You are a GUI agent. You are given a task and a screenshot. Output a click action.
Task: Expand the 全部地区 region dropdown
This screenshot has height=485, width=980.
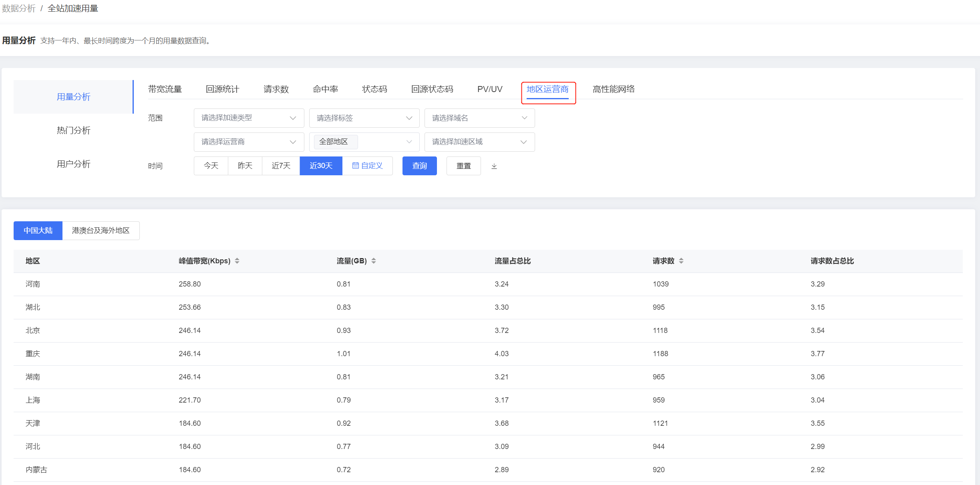pyautogui.click(x=364, y=142)
